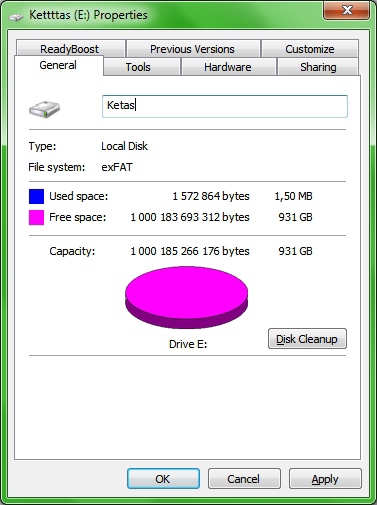Click the Cancel button

[244, 479]
